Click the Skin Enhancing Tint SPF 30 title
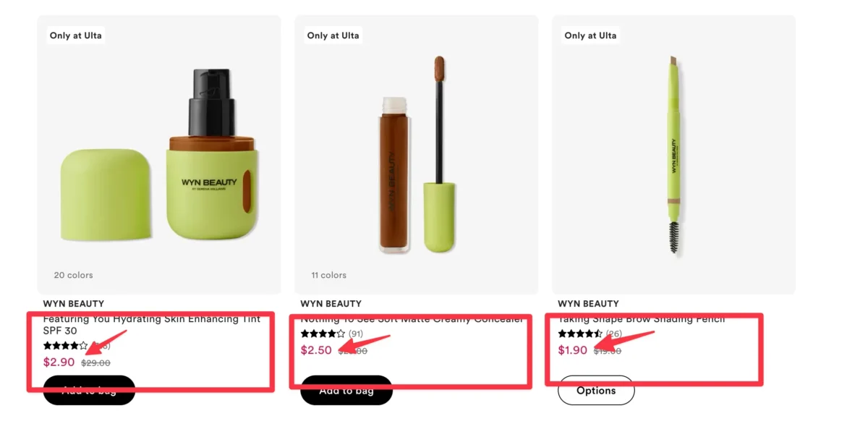 tap(152, 325)
